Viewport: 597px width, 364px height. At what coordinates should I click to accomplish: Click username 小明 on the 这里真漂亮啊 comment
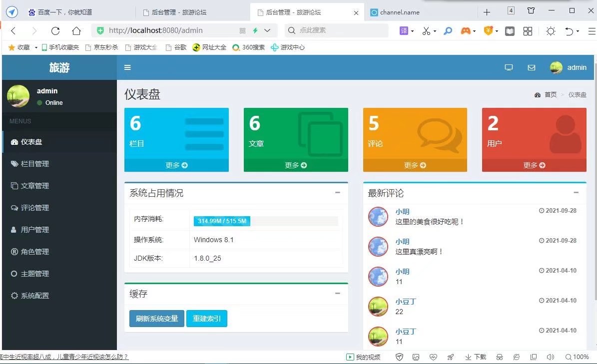tap(403, 242)
